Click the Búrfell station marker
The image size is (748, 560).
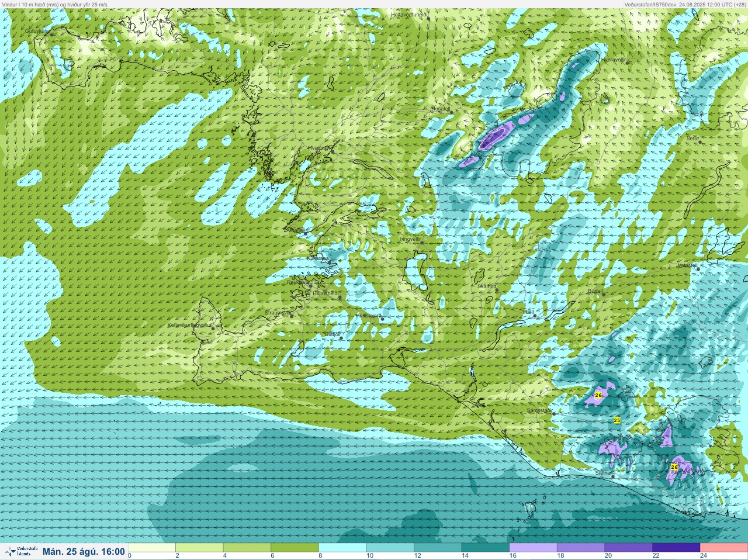coord(602,294)
